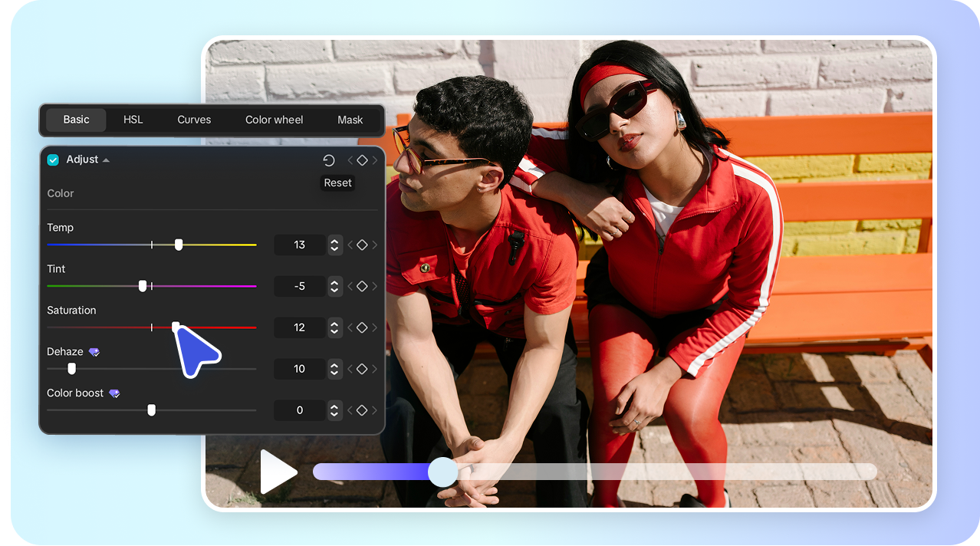This screenshot has height=546, width=980.
Task: Click the AI diamond icon beside Dehaze
Action: pos(95,351)
